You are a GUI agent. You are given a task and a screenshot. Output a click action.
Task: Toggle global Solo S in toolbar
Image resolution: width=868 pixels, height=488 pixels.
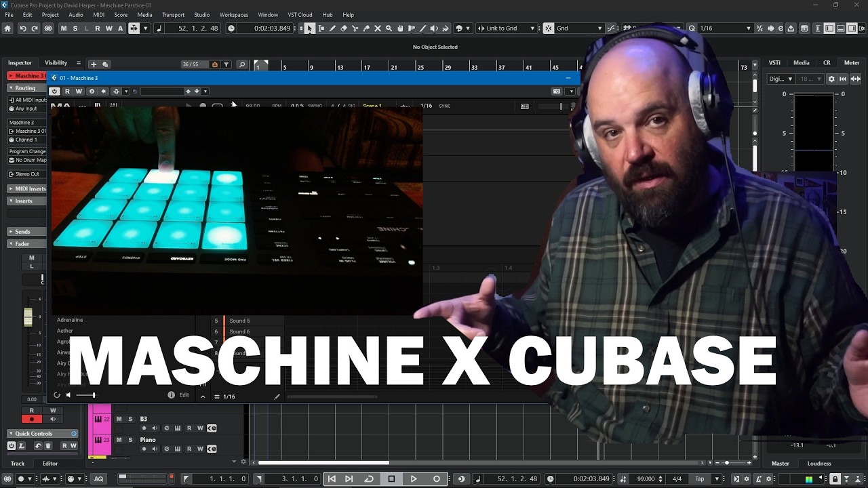coord(75,28)
